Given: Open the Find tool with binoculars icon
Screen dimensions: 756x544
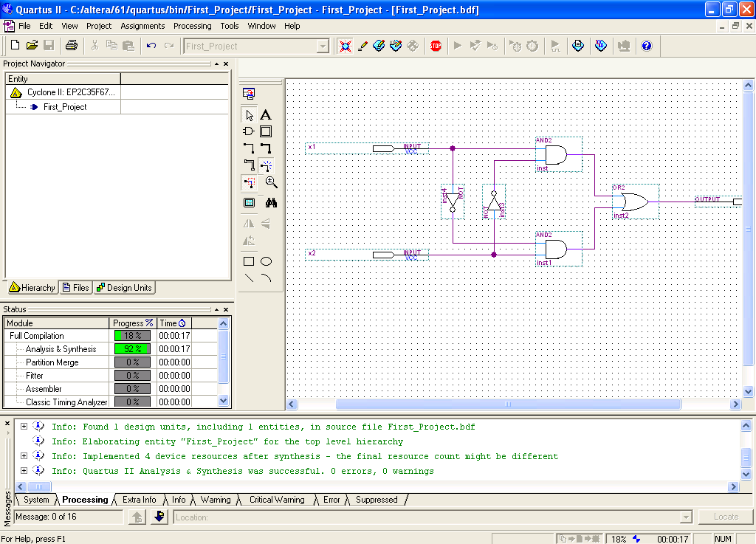Looking at the screenshot, I should pos(271,202).
